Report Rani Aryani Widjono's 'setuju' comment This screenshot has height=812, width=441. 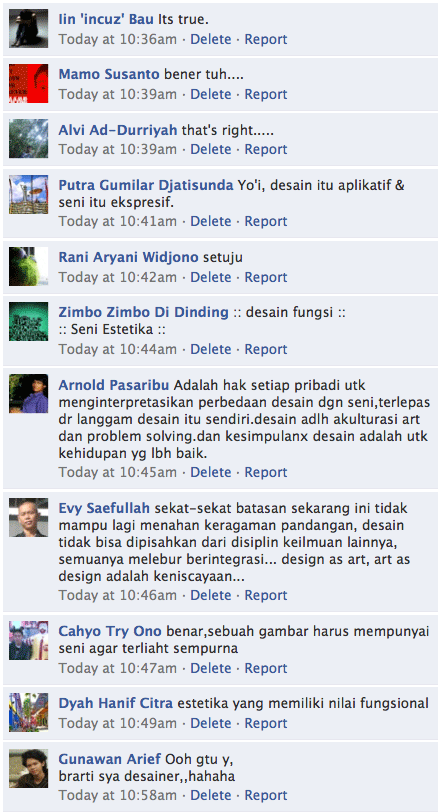coord(266,277)
